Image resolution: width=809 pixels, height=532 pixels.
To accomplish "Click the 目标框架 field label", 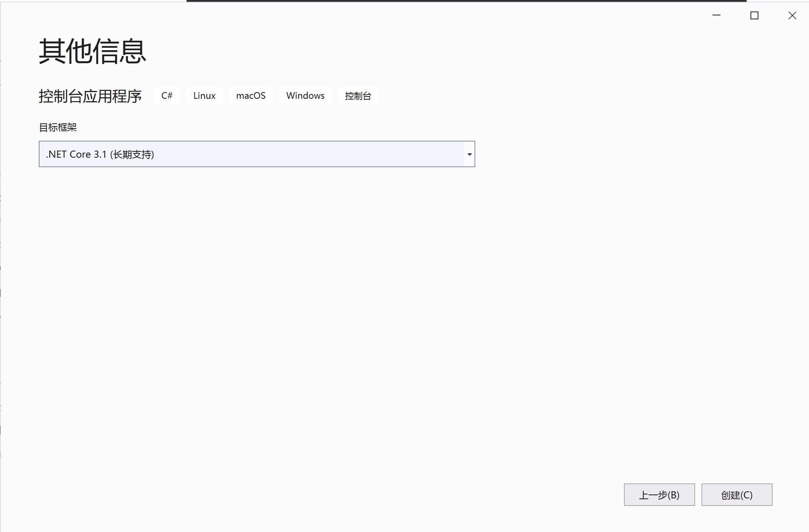I will pos(58,127).
